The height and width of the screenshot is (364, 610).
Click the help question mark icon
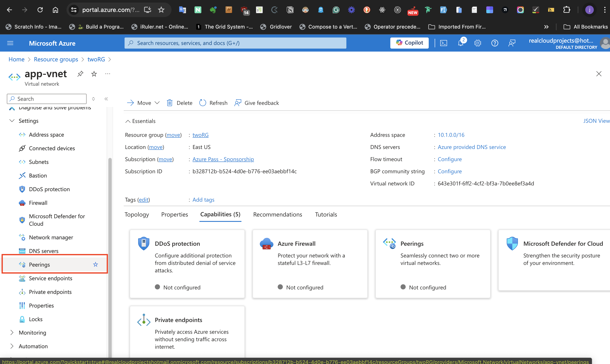pyautogui.click(x=495, y=43)
